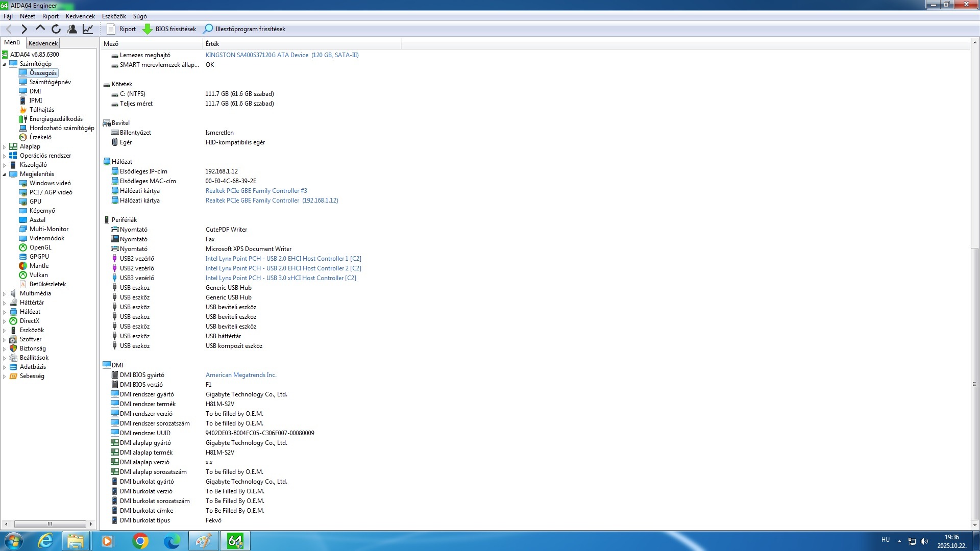The image size is (980, 551).
Task: Click the Riport toolbar button
Action: coord(121,29)
